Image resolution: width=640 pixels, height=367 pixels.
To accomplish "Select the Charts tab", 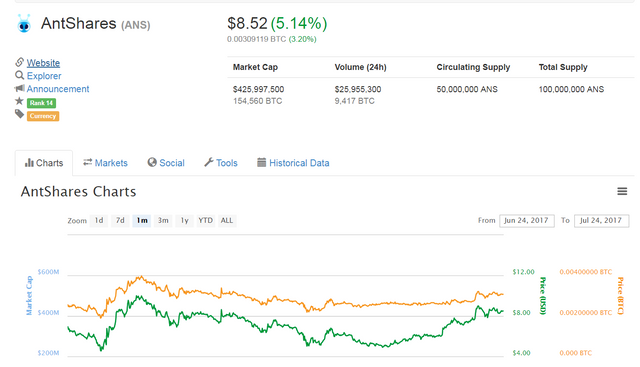I will 44,163.
